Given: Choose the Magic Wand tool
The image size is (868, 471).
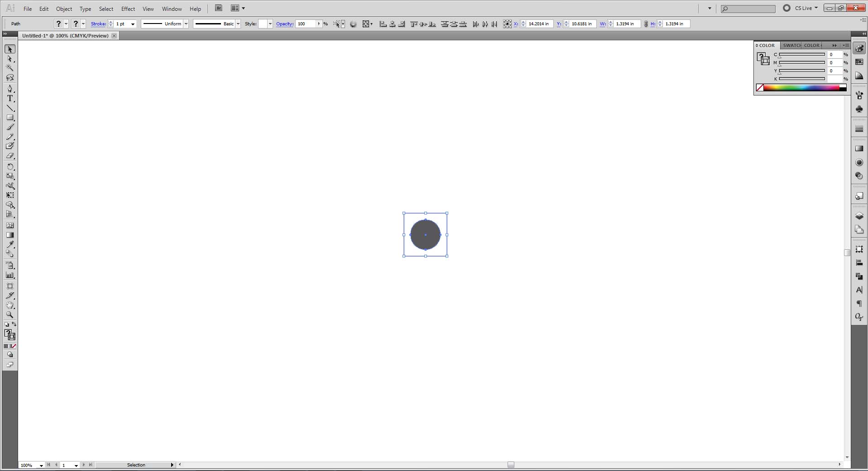Looking at the screenshot, I should click(10, 68).
